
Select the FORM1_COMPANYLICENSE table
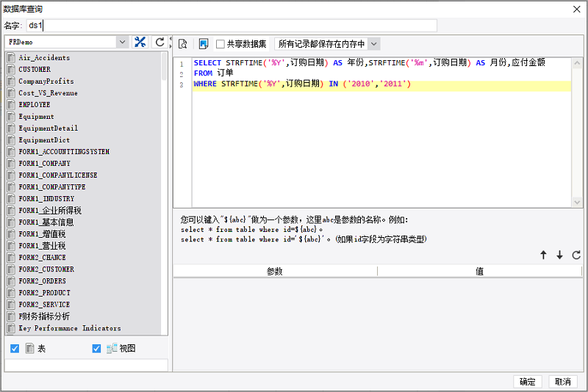pyautogui.click(x=58, y=175)
